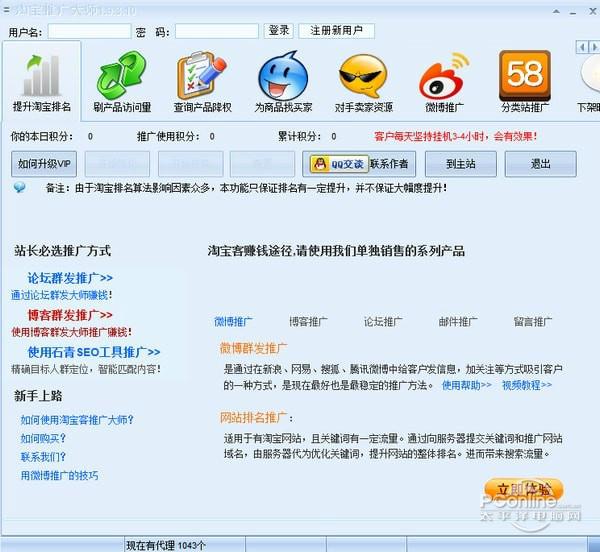This screenshot has height=552, width=600.
Task: Switch to the 博客推广 tab
Action: [308, 322]
